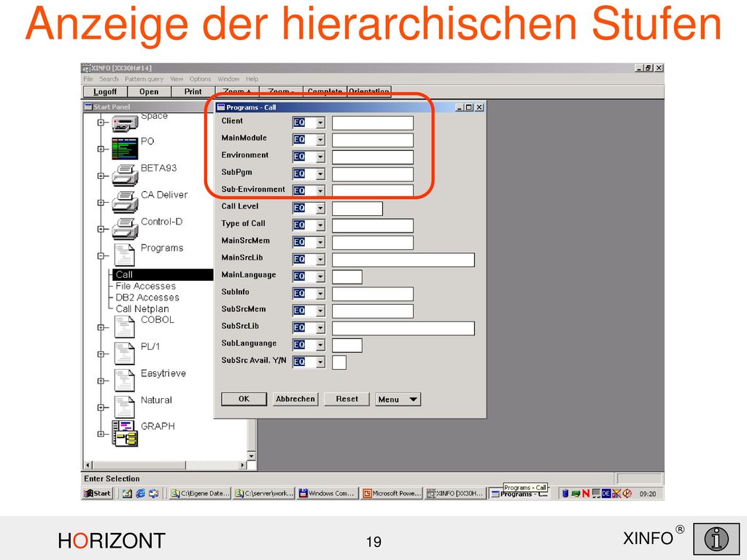Click the DE language indicator in tray
This screenshot has height=560, width=747.
(x=606, y=494)
